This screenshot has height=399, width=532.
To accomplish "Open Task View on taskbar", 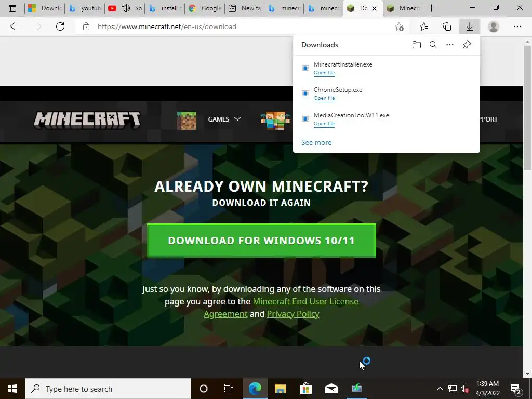I will [x=229, y=389].
